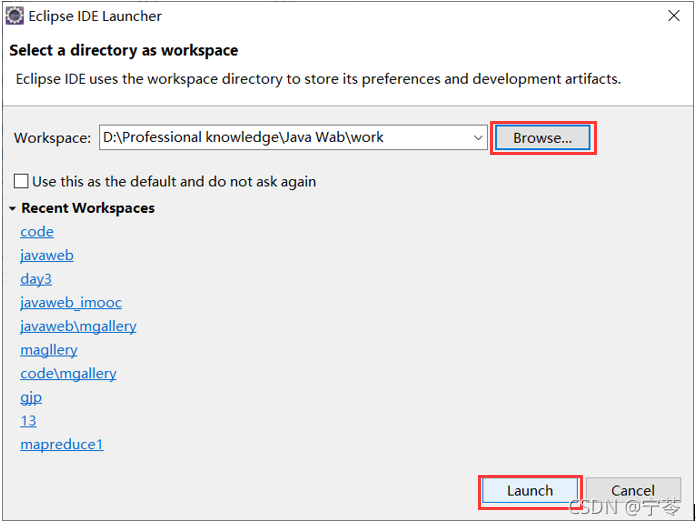This screenshot has width=696, height=526.
Task: Choose the 'day3' workspace link
Action: point(36,279)
